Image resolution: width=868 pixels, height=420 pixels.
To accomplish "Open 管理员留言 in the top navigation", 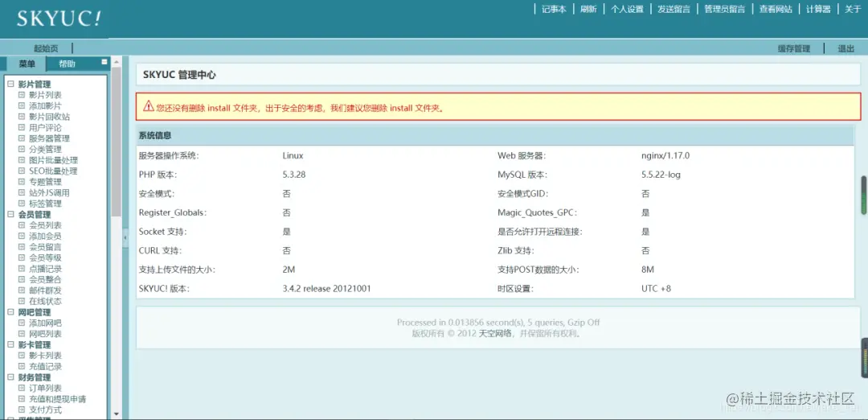I will click(x=725, y=10).
